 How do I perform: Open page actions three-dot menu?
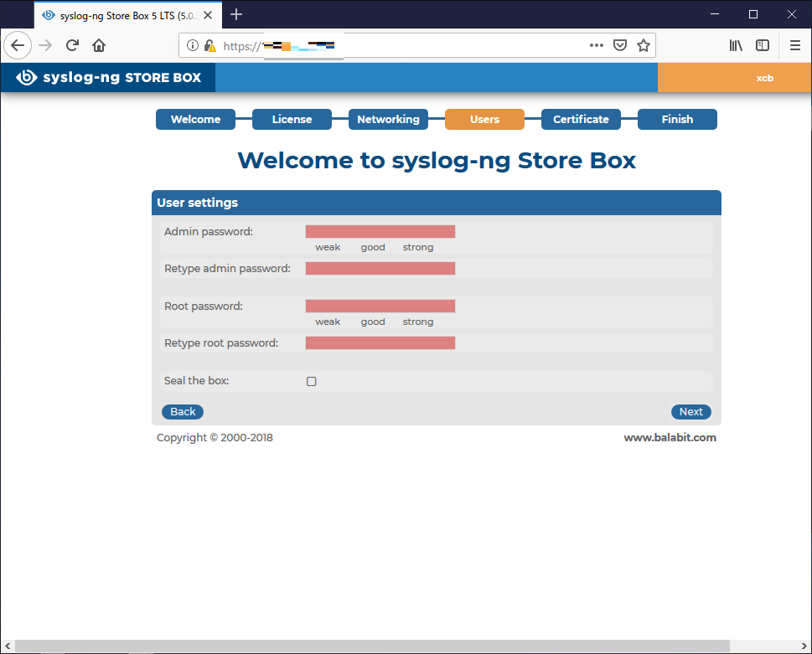coord(597,45)
